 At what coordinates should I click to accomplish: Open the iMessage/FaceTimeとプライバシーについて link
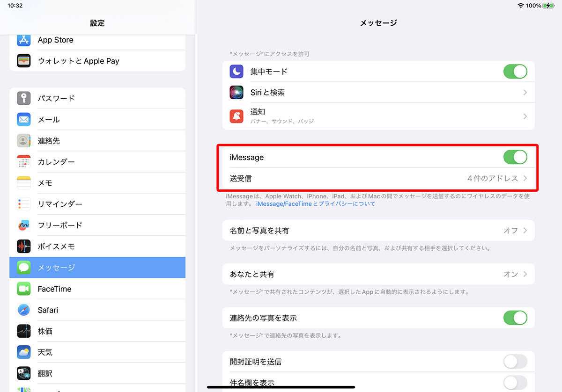coord(316,204)
